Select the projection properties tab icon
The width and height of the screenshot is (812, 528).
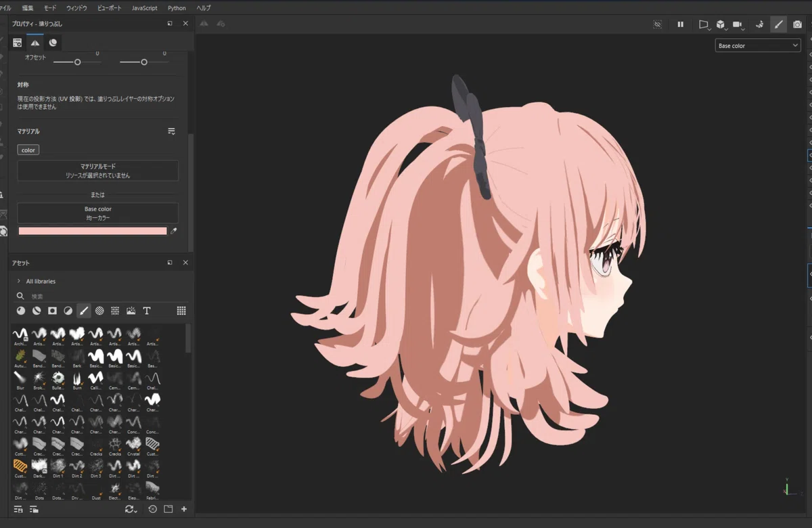click(x=35, y=43)
